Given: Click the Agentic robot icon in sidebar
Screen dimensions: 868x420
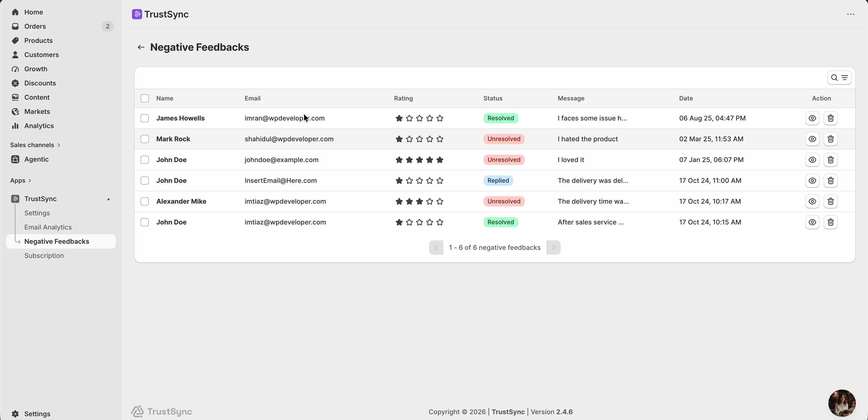Looking at the screenshot, I should 15,159.
